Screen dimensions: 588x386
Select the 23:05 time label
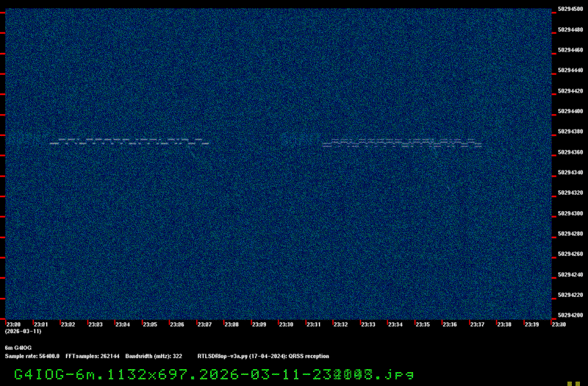(x=150, y=324)
